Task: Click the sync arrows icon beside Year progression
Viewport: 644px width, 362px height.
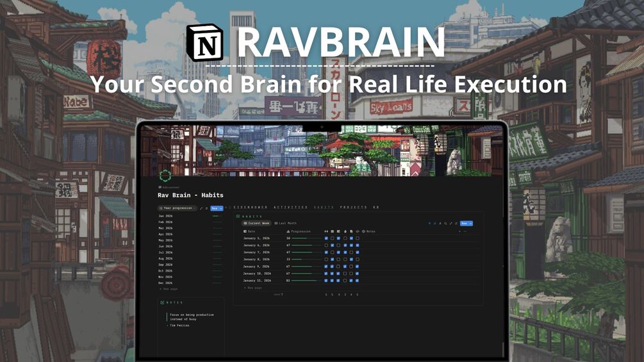Action: [206, 208]
